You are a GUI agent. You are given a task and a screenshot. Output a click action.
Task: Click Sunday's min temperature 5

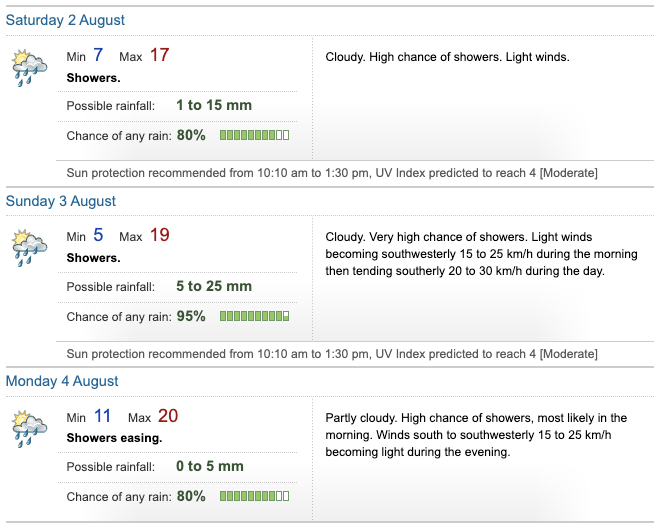click(x=98, y=236)
